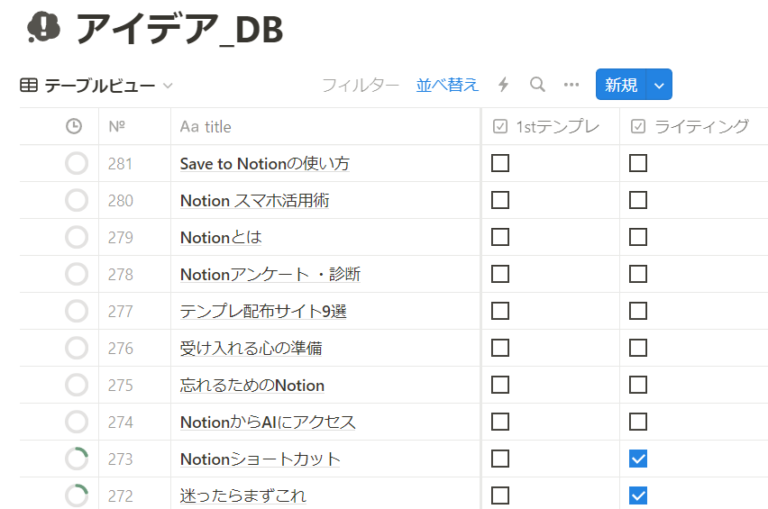Uncheck ライティング box for 迷ったらまずこれ
The width and height of the screenshot is (768, 509).
(638, 496)
